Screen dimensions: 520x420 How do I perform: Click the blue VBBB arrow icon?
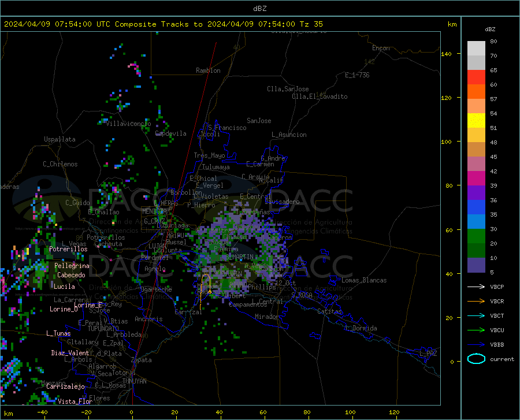pos(476,345)
